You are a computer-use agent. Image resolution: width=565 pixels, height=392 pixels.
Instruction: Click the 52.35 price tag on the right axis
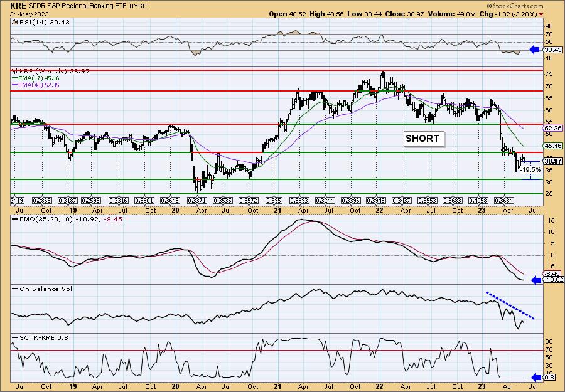[x=554, y=128]
